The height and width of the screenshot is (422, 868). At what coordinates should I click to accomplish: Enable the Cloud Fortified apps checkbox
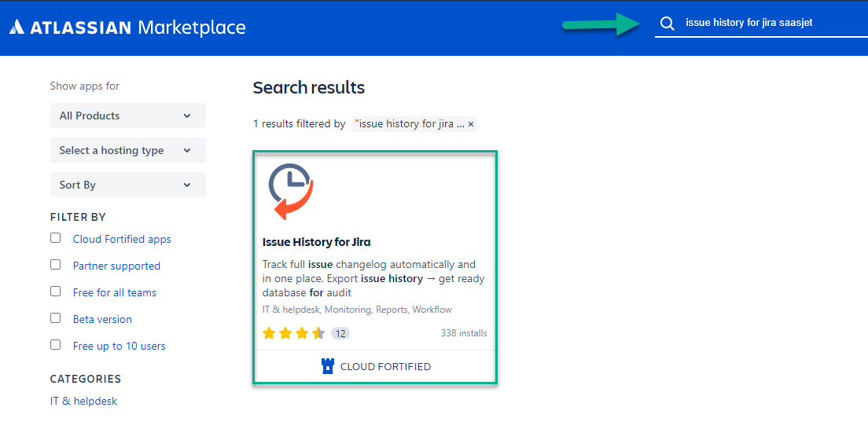56,238
